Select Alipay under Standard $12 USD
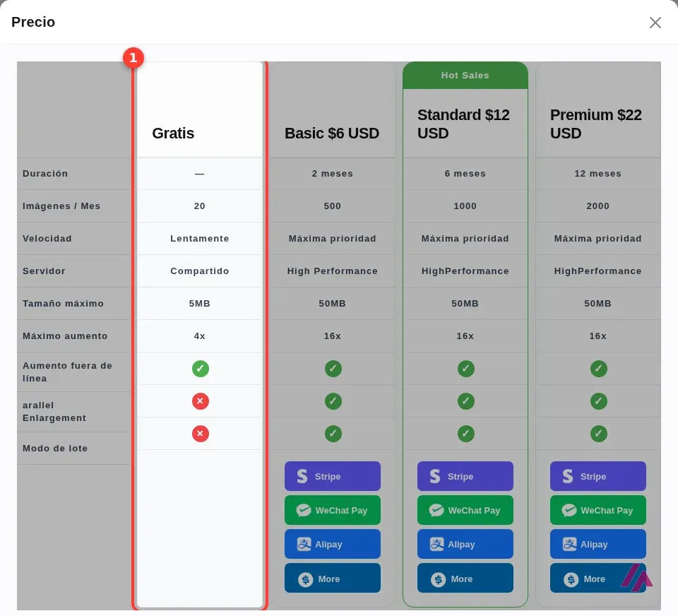 [x=465, y=544]
